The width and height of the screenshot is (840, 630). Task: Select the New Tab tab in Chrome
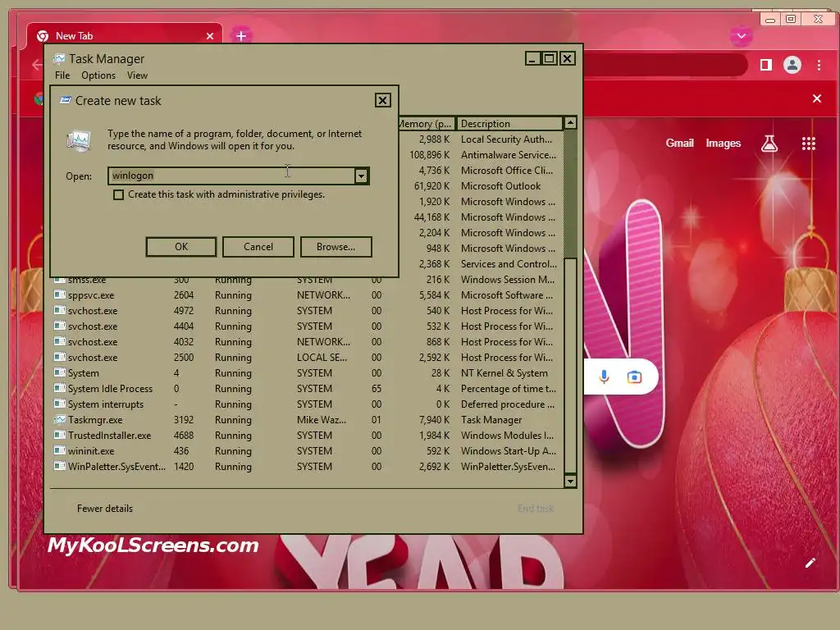pyautogui.click(x=124, y=36)
